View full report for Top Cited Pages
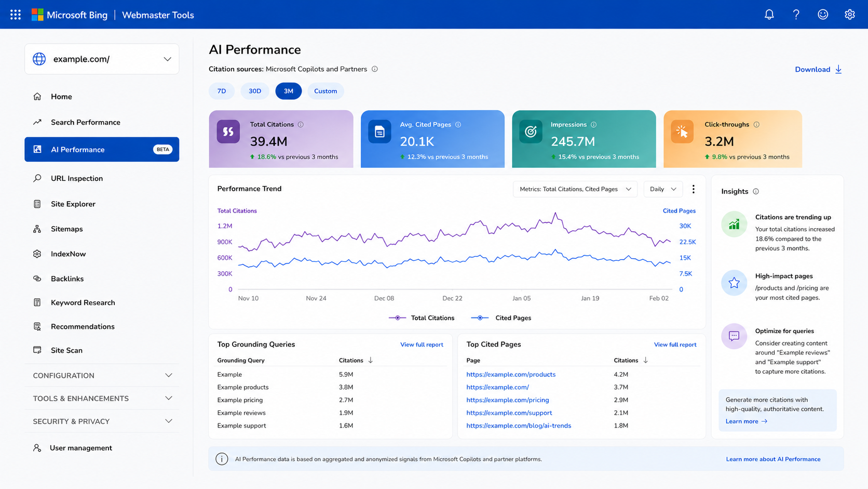This screenshot has height=489, width=868. click(675, 345)
